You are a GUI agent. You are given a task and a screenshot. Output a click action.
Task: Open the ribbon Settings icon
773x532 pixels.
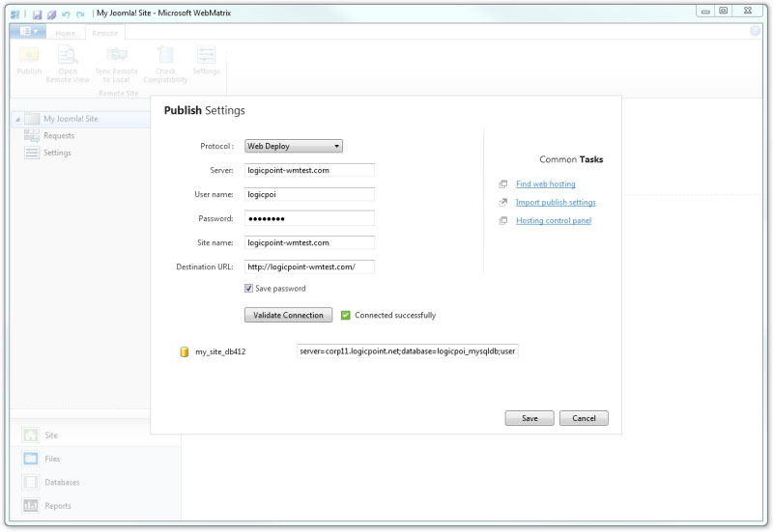pyautogui.click(x=206, y=55)
